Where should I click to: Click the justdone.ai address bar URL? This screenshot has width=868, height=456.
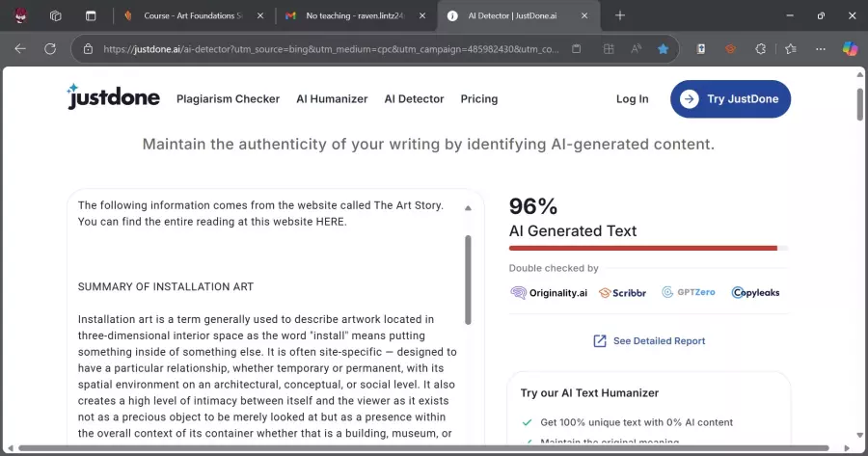pyautogui.click(x=331, y=49)
